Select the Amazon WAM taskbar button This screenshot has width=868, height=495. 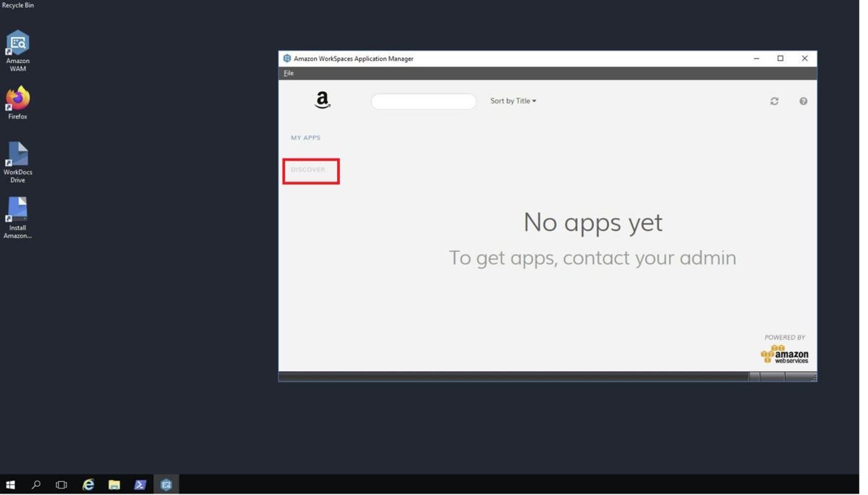[x=166, y=485]
